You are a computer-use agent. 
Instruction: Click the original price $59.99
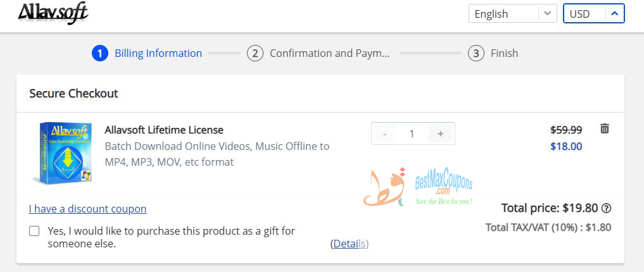[x=566, y=130]
